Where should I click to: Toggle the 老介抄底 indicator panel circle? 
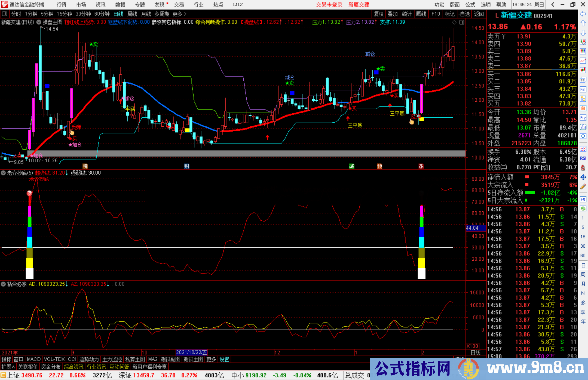coord(3,173)
